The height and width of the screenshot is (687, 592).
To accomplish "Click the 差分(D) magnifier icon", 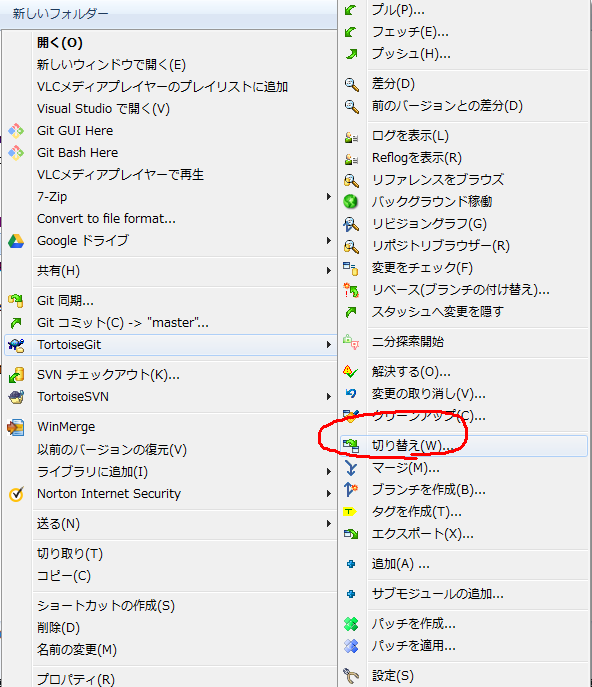I will point(351,84).
